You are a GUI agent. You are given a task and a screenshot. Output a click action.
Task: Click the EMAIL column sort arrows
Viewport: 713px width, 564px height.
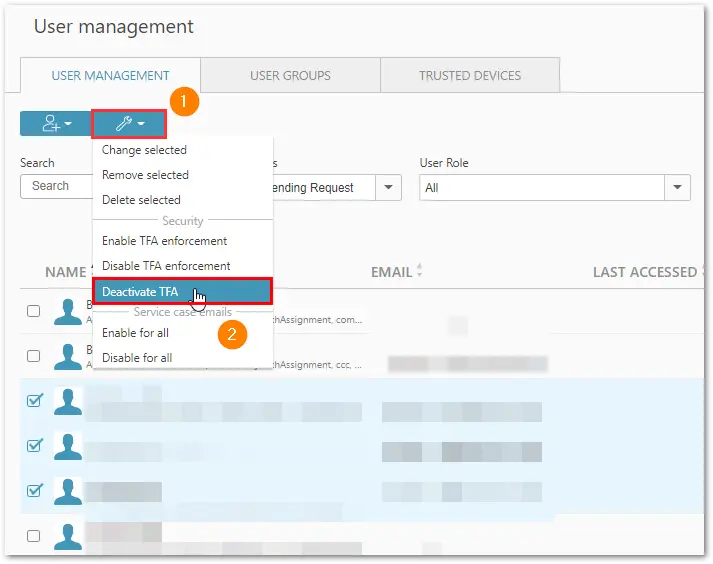click(419, 270)
